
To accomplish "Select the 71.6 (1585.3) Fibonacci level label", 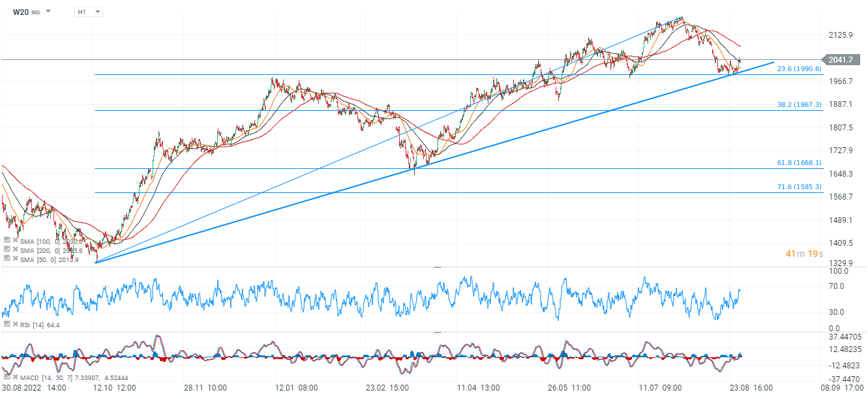I will pyautogui.click(x=799, y=187).
